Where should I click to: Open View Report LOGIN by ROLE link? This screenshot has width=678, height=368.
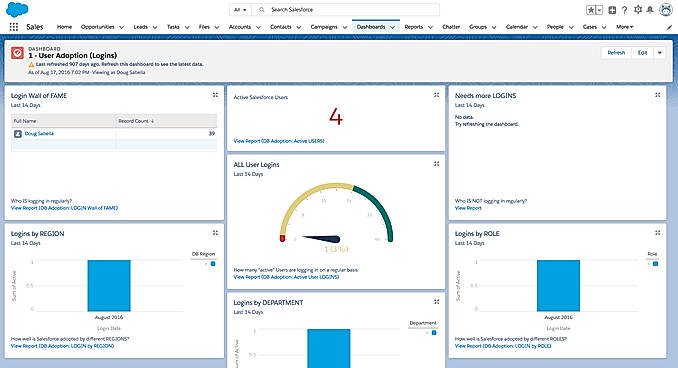click(x=503, y=346)
